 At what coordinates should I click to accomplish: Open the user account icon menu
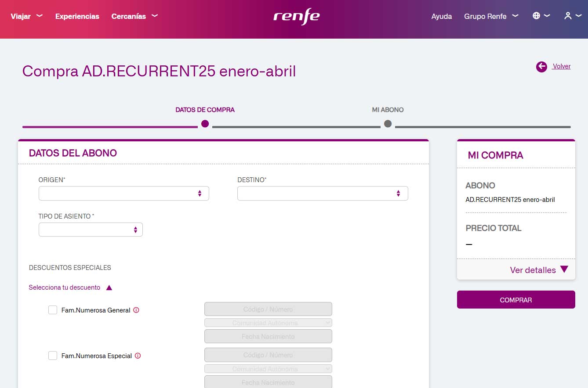click(x=572, y=16)
